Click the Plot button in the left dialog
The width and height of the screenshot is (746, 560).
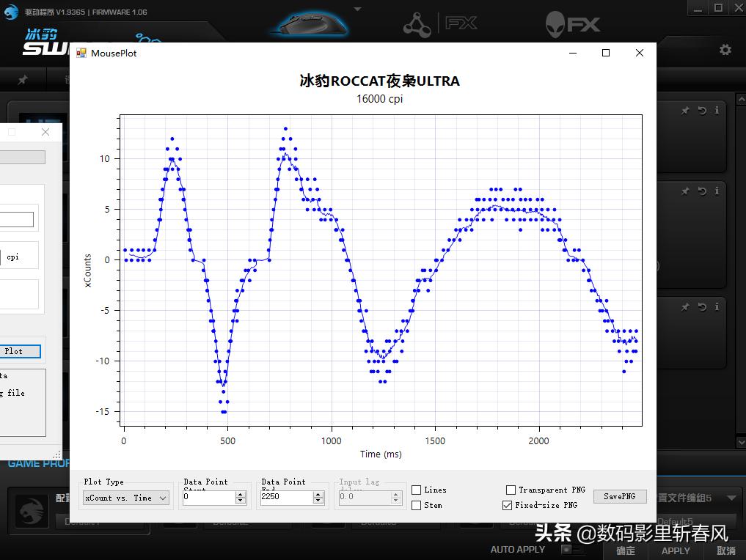point(14,351)
